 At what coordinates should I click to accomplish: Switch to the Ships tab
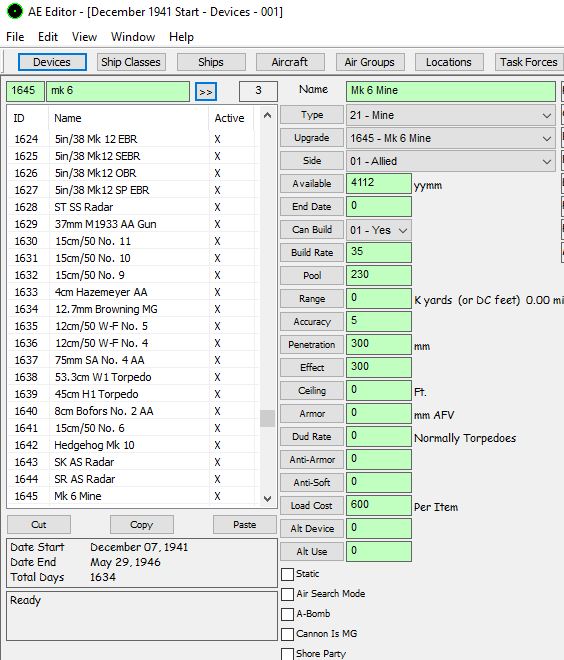click(x=211, y=62)
